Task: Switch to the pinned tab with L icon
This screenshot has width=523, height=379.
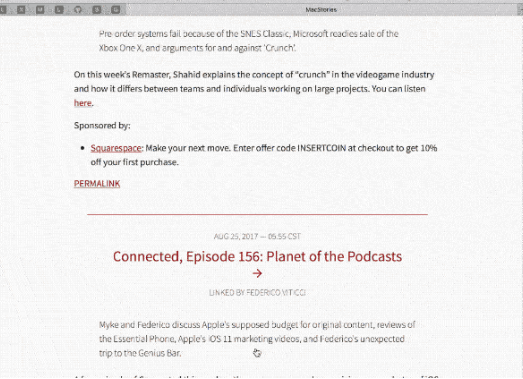Action: click(59, 10)
